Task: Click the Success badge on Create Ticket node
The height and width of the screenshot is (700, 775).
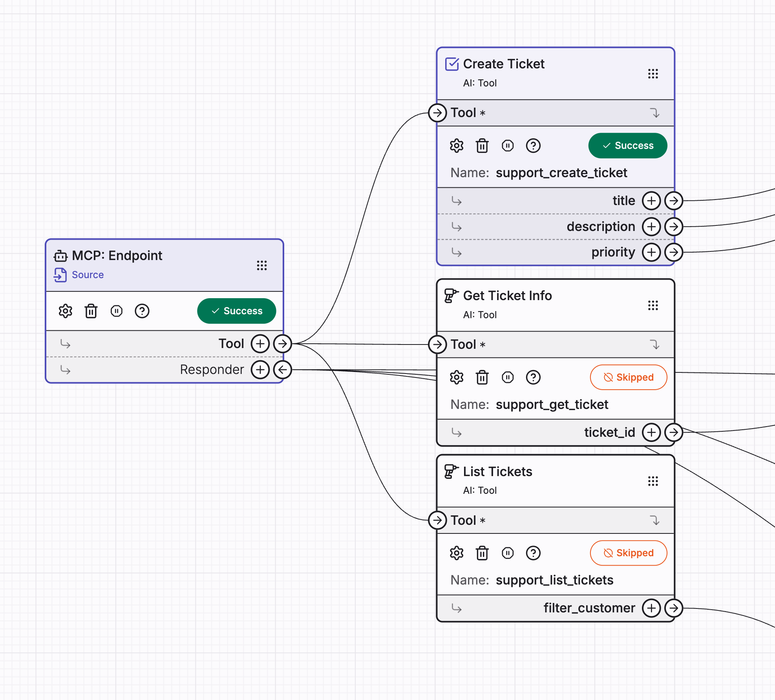Action: (627, 146)
